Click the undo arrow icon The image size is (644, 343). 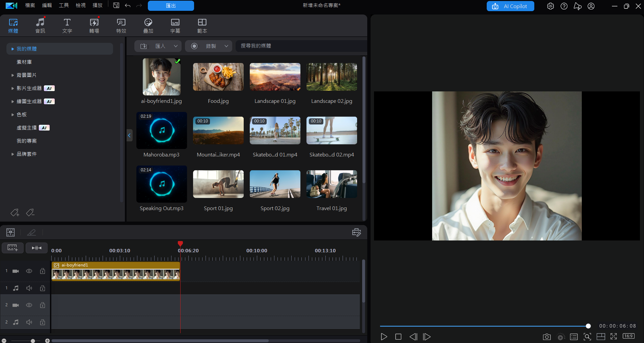tap(128, 5)
